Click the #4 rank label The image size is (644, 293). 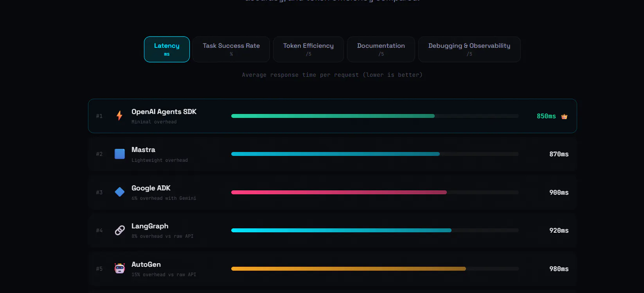pos(99,230)
